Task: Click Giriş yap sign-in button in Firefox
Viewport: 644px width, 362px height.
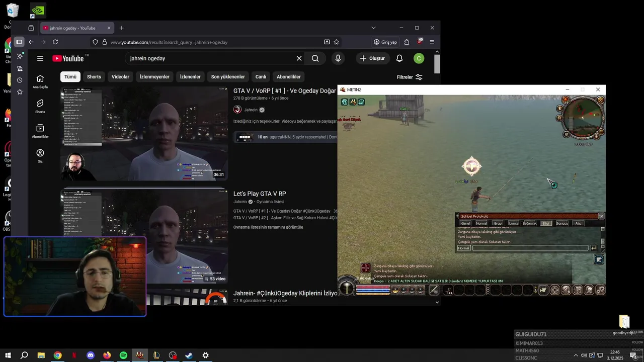Action: pyautogui.click(x=385, y=42)
